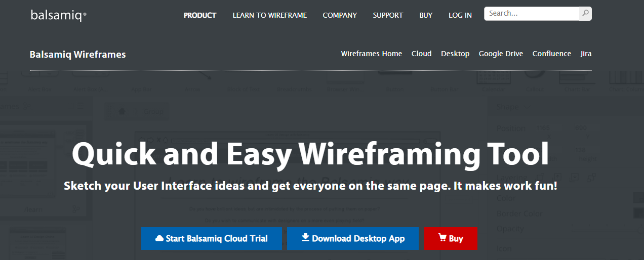Click the red Buy button
The height and width of the screenshot is (260, 644).
(451, 238)
